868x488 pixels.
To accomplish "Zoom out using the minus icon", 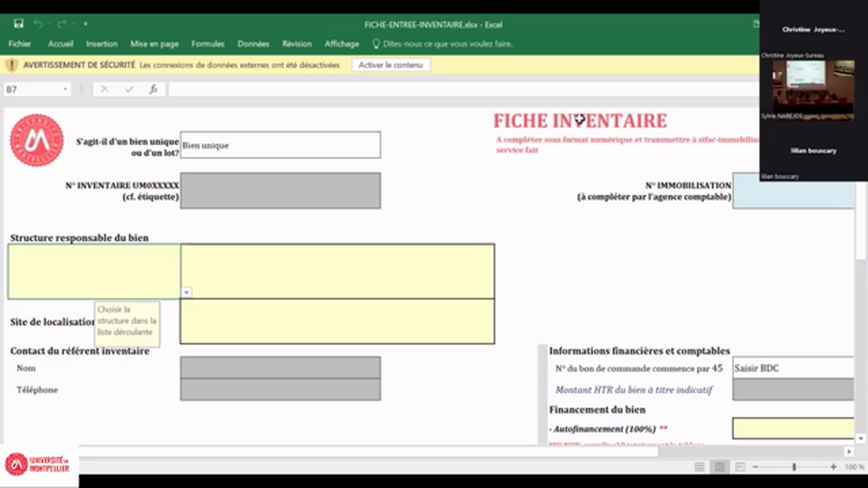I will pos(755,466).
